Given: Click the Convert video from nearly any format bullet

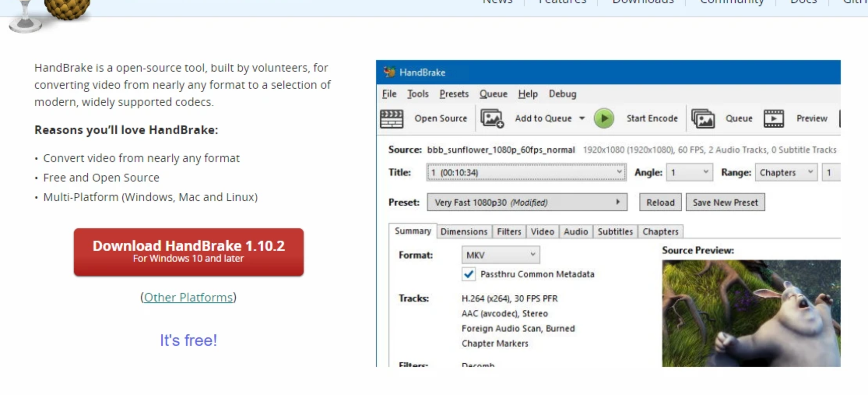Looking at the screenshot, I should tap(141, 158).
